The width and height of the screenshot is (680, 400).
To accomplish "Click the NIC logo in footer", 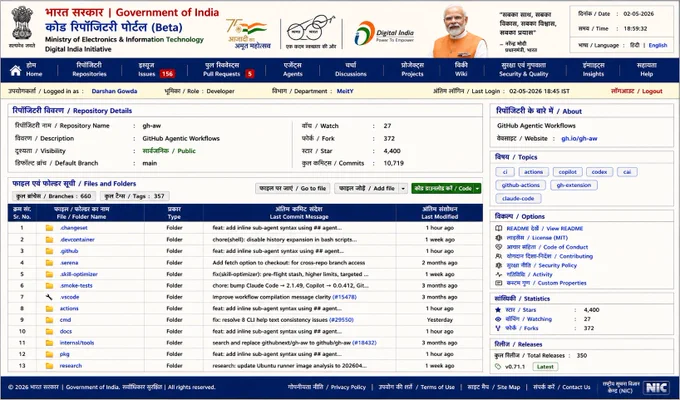I will pos(656,387).
